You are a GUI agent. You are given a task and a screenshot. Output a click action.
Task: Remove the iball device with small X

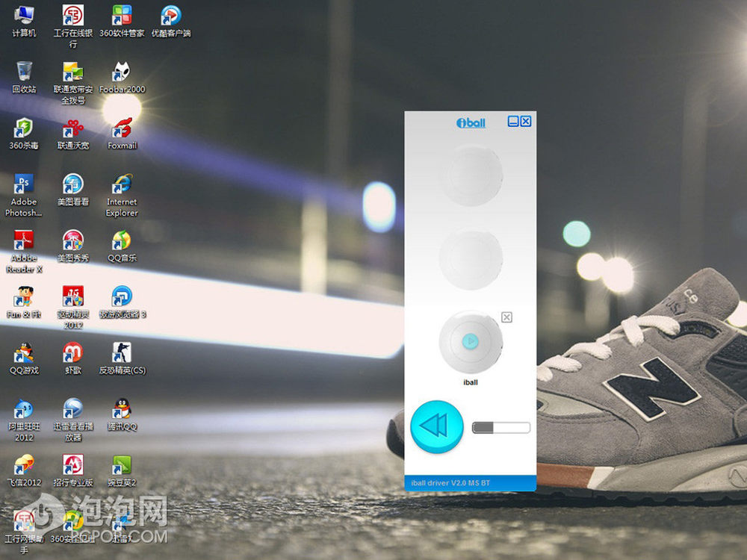(507, 317)
